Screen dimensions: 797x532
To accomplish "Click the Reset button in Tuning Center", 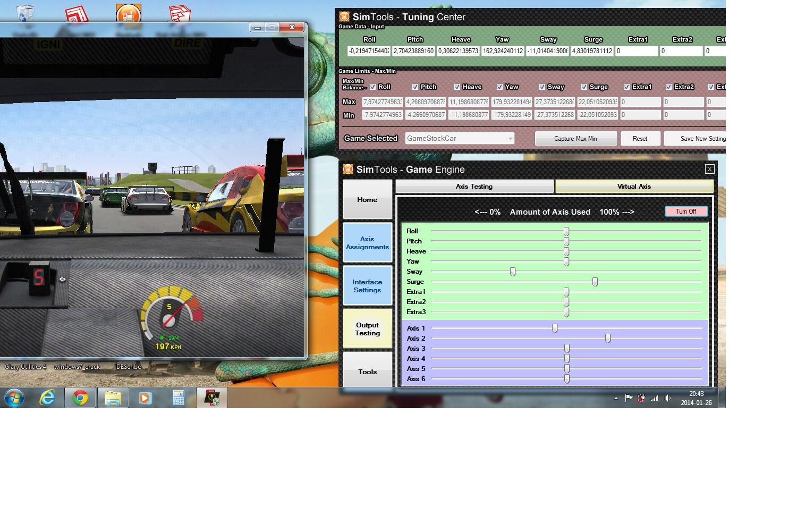I will point(640,139).
